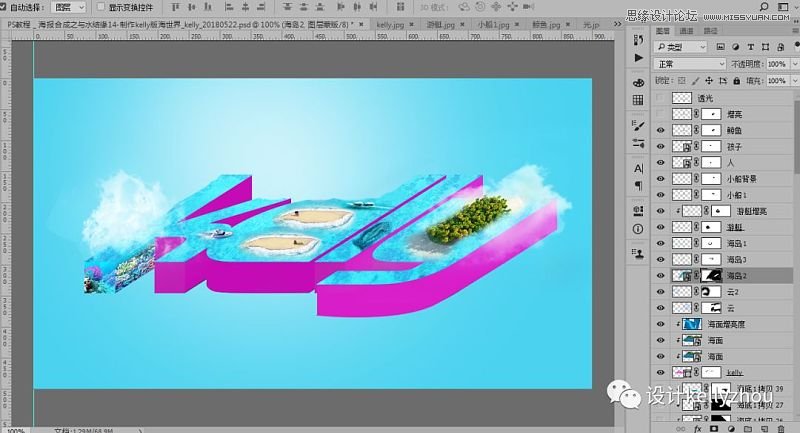This screenshot has height=433, width=800.
Task: Open the Color palette panel icon
Action: [x=638, y=83]
